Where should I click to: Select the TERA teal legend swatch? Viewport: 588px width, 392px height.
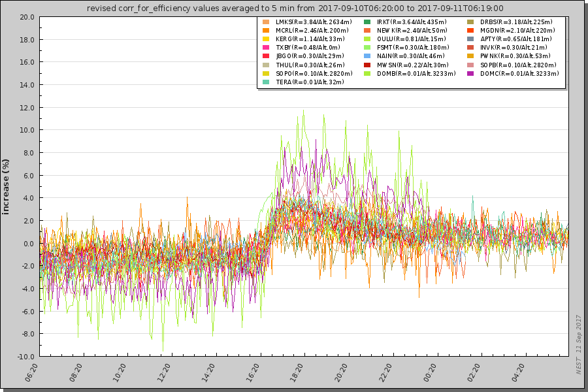pos(266,82)
